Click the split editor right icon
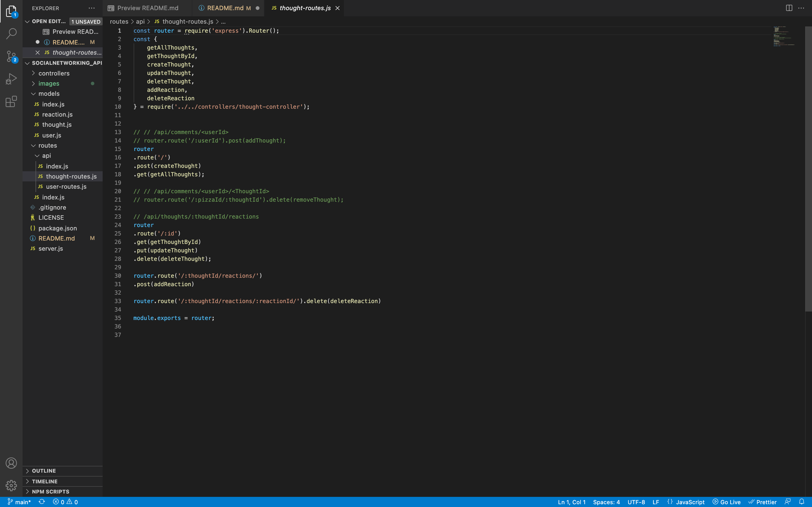The height and width of the screenshot is (507, 812). pos(789,8)
